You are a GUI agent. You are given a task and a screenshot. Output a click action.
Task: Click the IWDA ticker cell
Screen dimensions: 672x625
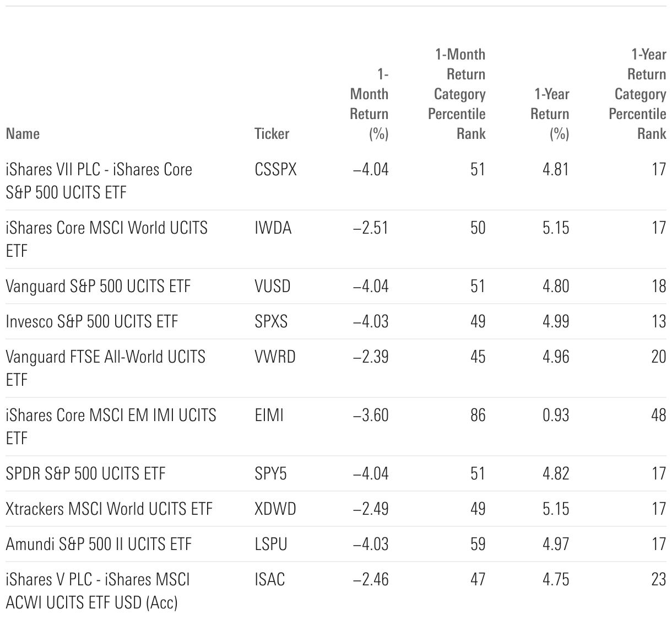tap(273, 228)
